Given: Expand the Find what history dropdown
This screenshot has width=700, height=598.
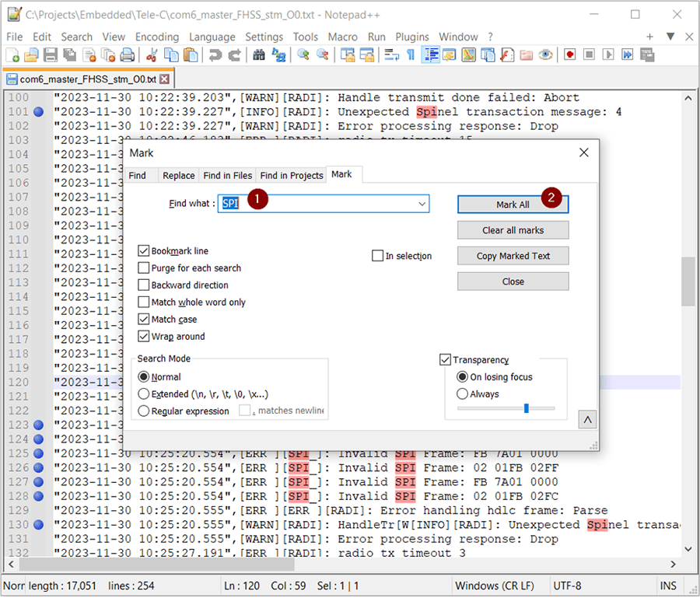Looking at the screenshot, I should pos(422,204).
